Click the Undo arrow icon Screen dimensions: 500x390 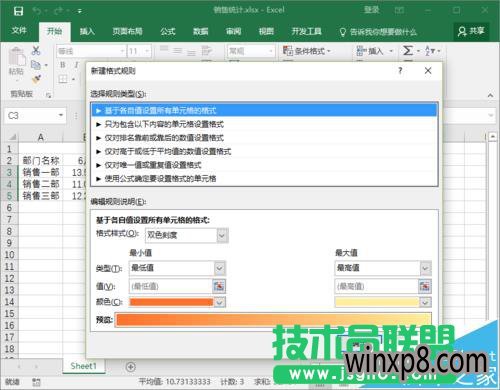click(37, 11)
